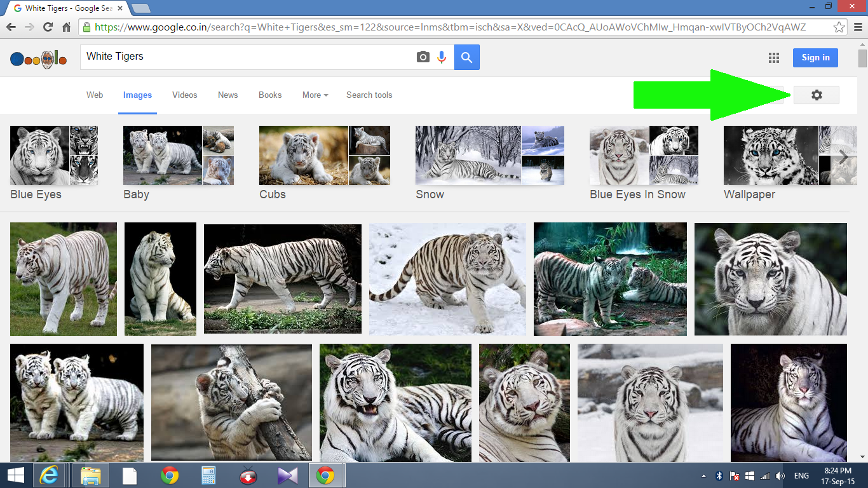Select the Blue Eyes related search chip
Screen dimensions: 868x488
[x=54, y=156]
